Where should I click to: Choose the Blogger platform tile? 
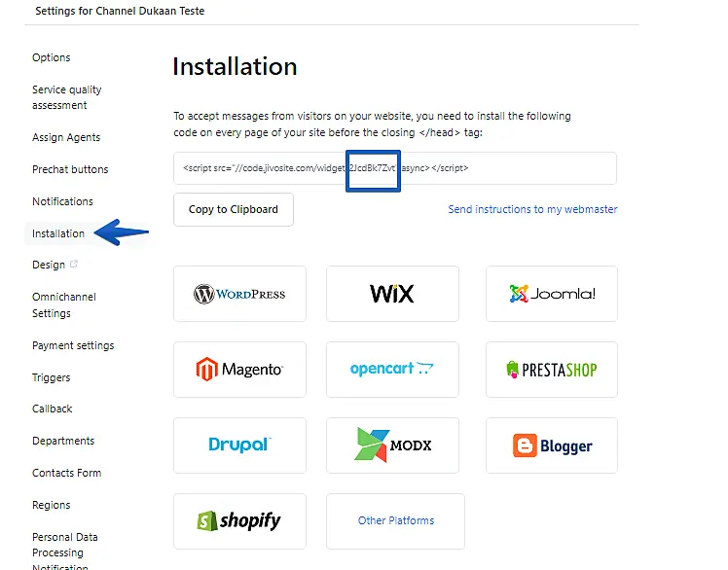pyautogui.click(x=551, y=445)
